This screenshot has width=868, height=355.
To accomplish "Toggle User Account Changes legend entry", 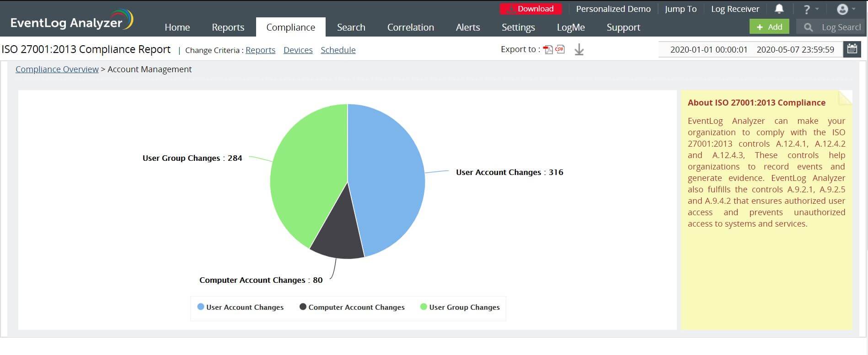I will pos(241,307).
